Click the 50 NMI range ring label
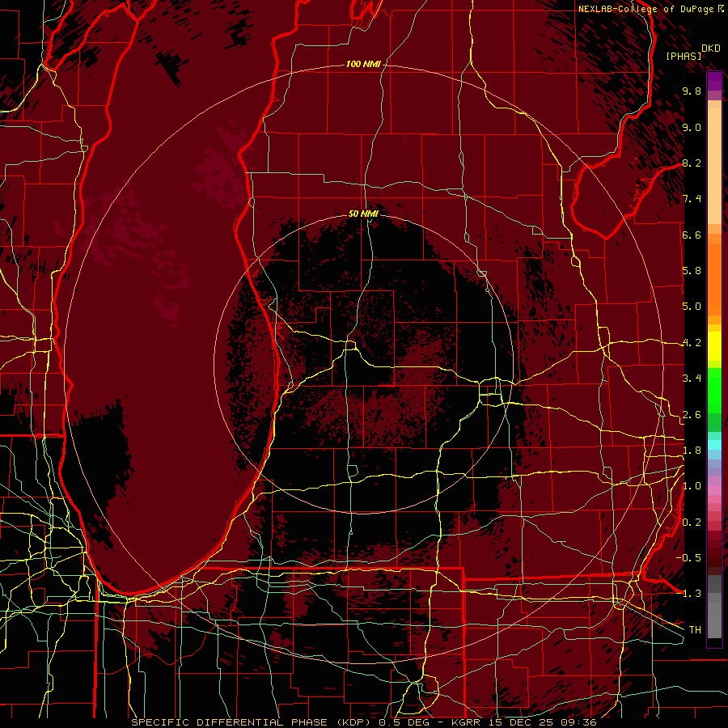This screenshot has height=728, width=728. (363, 214)
